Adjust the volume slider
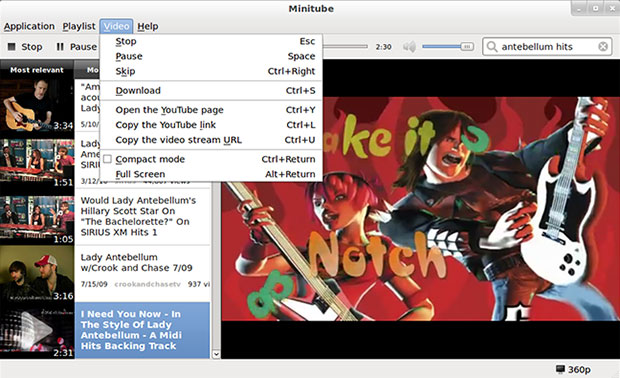The height and width of the screenshot is (378, 620). click(448, 47)
